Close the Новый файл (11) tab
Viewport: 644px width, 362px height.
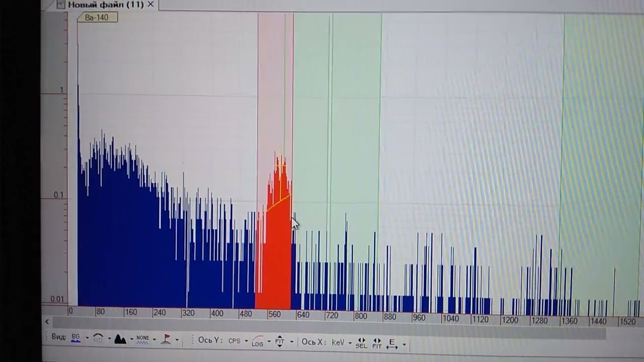point(150,5)
